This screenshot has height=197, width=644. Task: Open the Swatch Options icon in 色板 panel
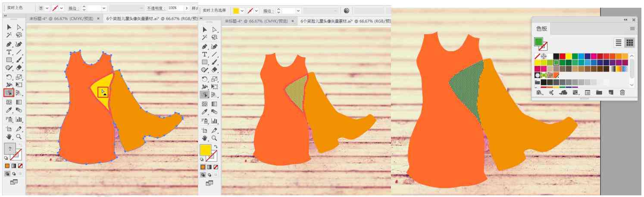[588, 92]
